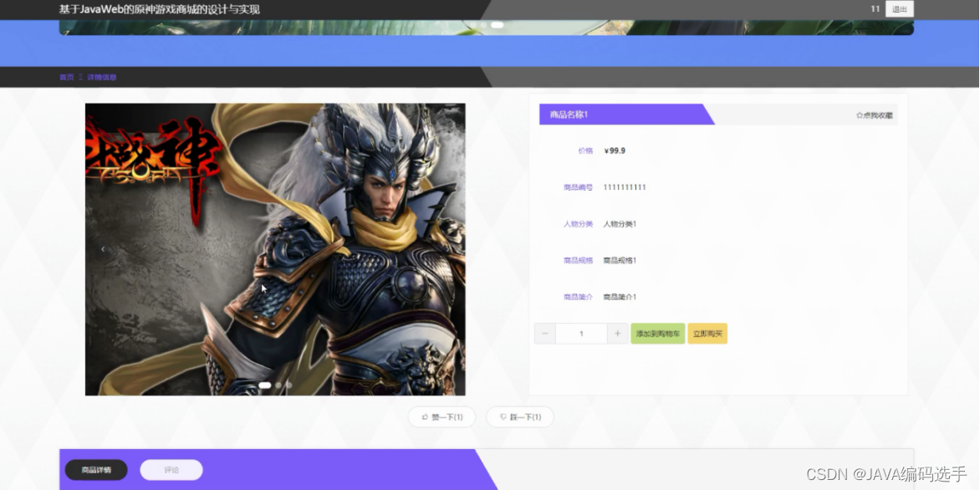Select the first product image carousel dot

point(265,385)
